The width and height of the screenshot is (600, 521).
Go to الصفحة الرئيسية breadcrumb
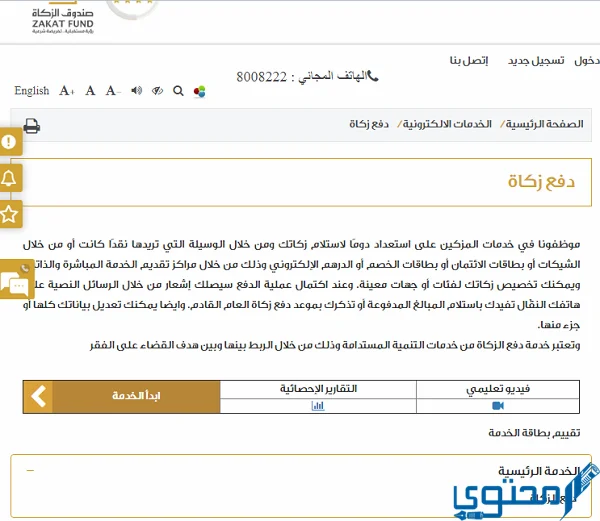point(545,124)
